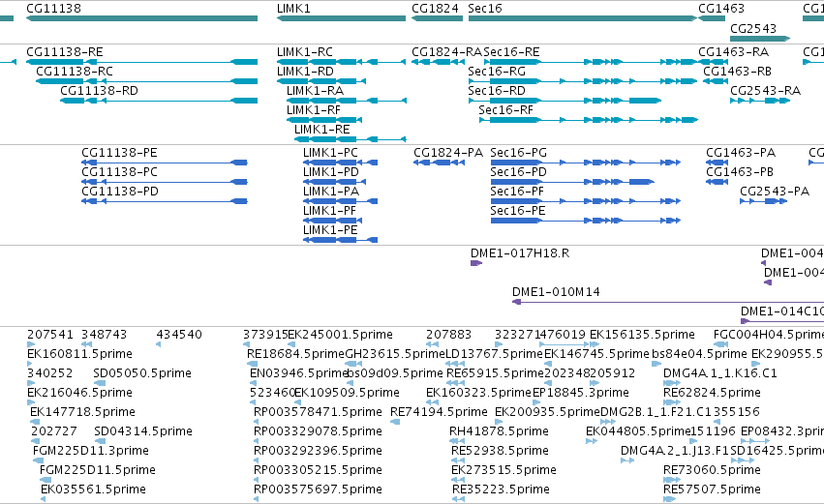
Task: Select the CG1463 gene label
Action: pos(721,9)
